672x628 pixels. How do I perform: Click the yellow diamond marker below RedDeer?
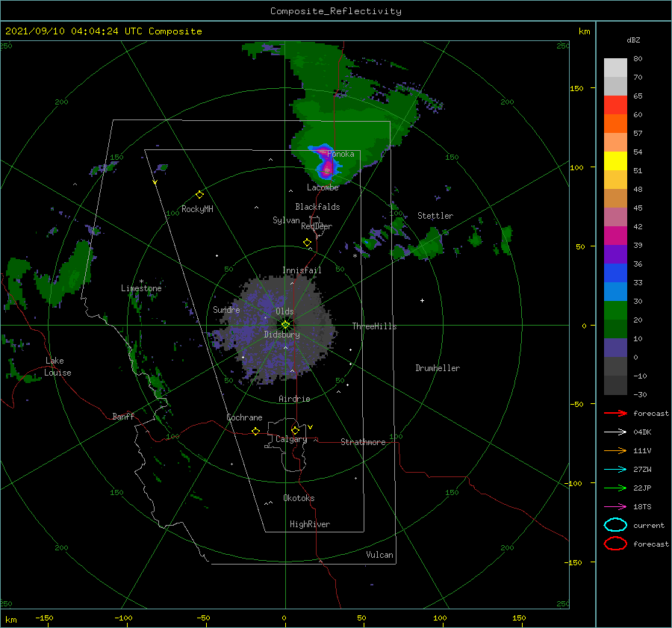(308, 243)
